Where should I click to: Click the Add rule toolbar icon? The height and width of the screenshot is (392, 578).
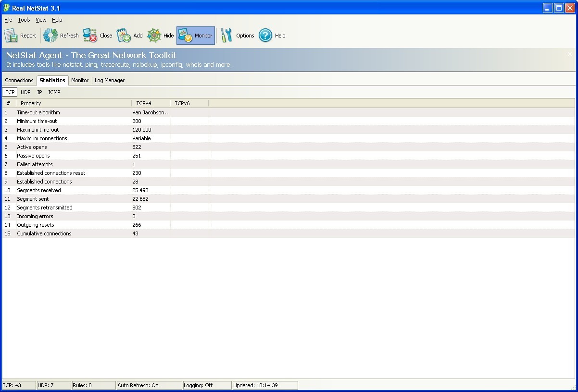(x=124, y=36)
